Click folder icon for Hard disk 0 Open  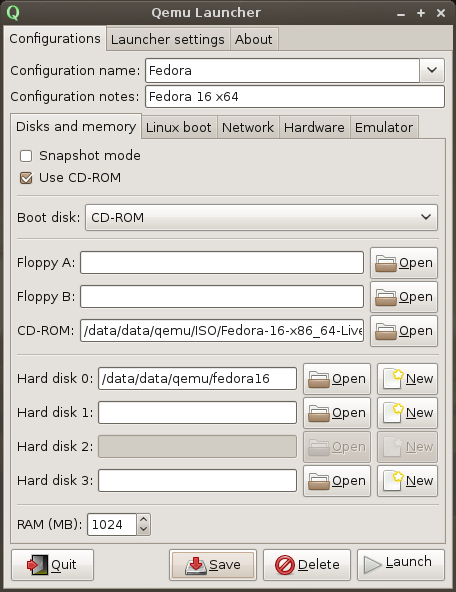click(x=319, y=379)
